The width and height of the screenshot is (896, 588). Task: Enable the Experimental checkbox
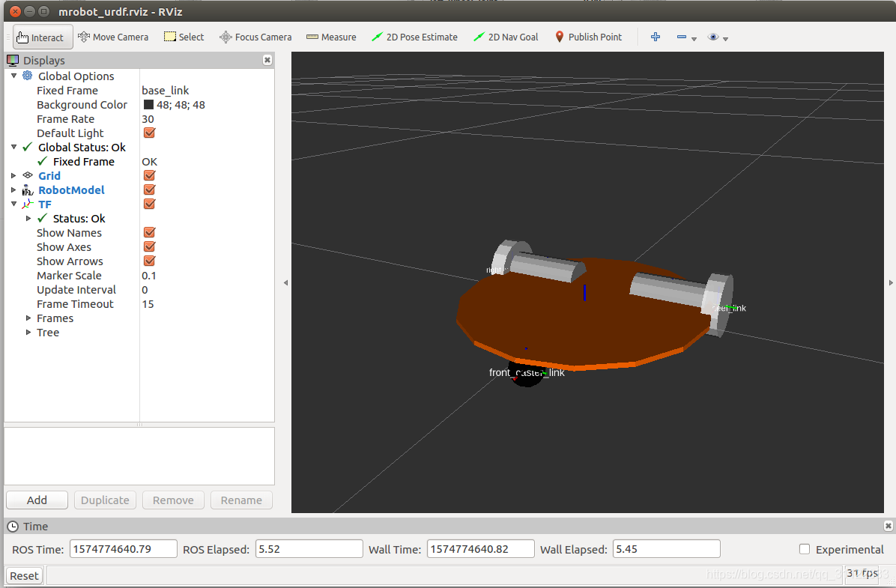(x=805, y=549)
